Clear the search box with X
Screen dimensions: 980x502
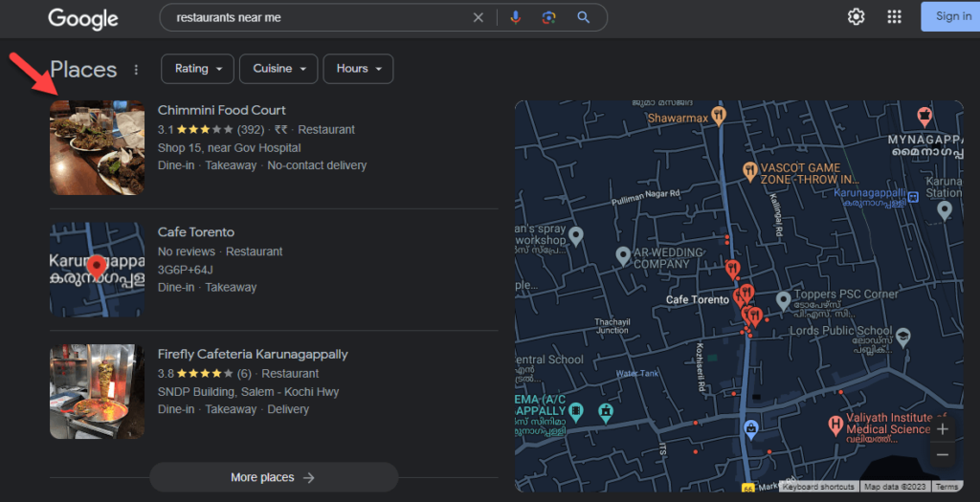coord(479,17)
